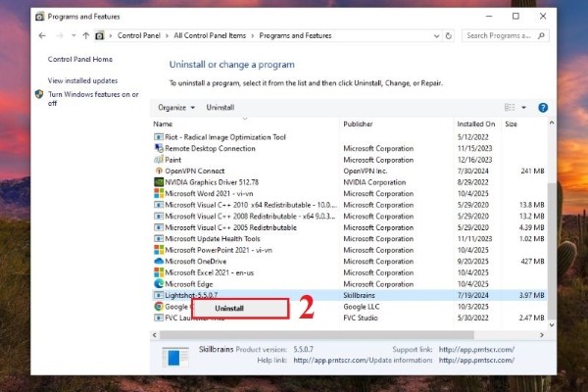Sort by the Size column header
Viewport: 588px width, 392px height.
(511, 124)
